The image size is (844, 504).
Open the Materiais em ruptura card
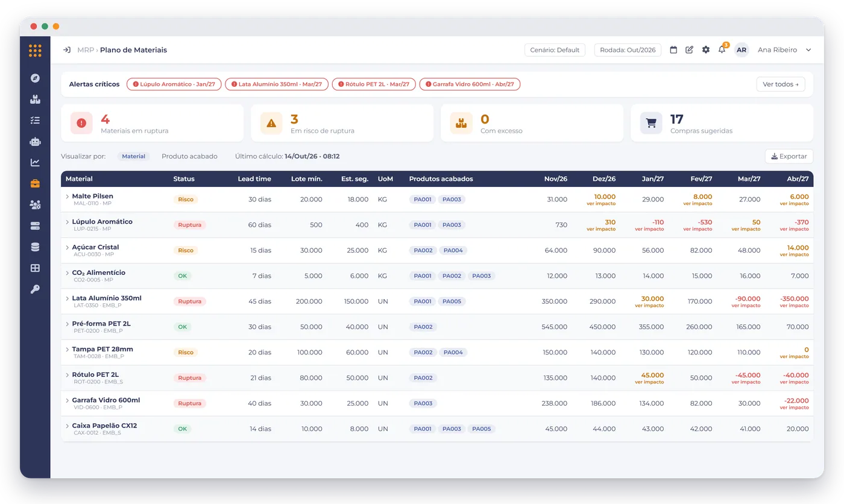pyautogui.click(x=153, y=123)
